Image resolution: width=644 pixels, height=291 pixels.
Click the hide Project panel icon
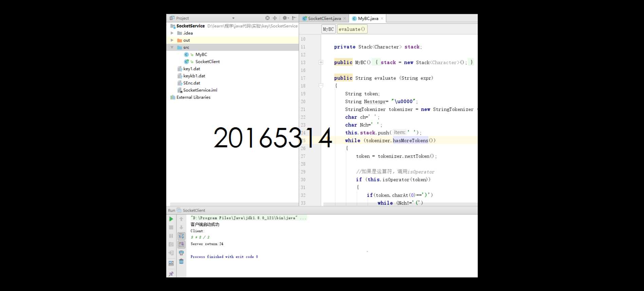tap(294, 18)
